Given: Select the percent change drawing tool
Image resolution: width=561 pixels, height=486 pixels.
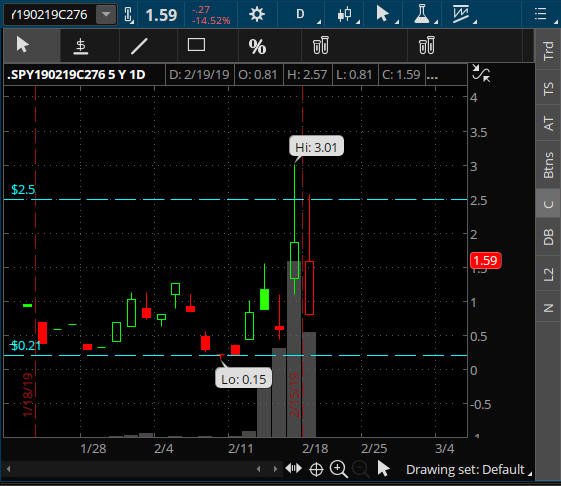Looking at the screenshot, I should click(x=257, y=47).
